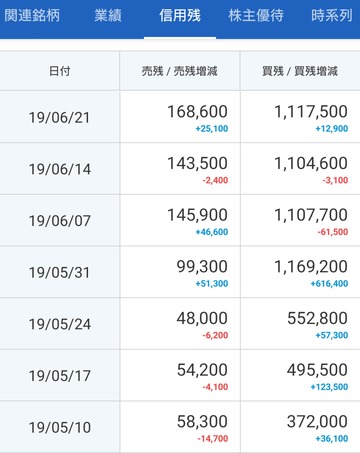The image size is (360, 453).
Task: Select the 19/05/10 date cell
Action: point(60,427)
